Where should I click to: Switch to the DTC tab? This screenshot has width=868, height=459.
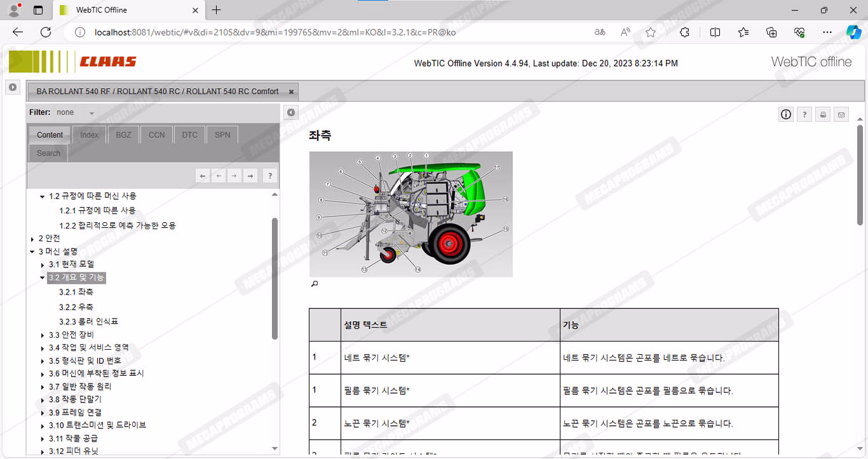[x=189, y=135]
